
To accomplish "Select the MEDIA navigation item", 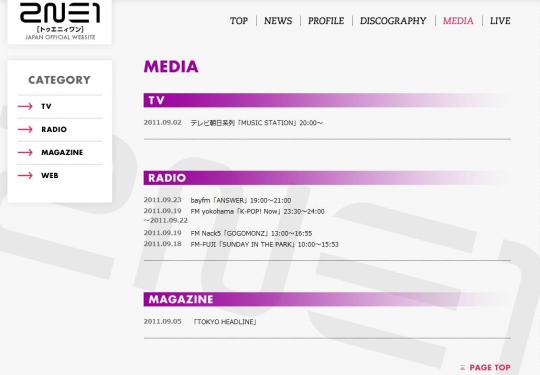I will pos(458,21).
